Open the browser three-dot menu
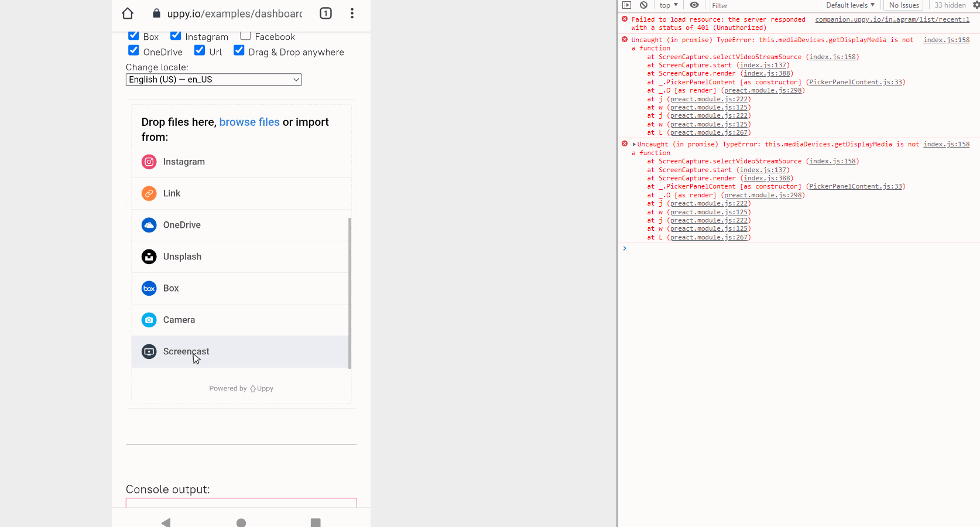The image size is (980, 527). [352, 13]
